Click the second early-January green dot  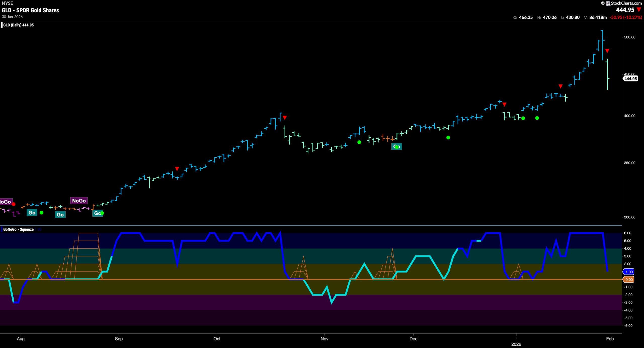tap(537, 118)
